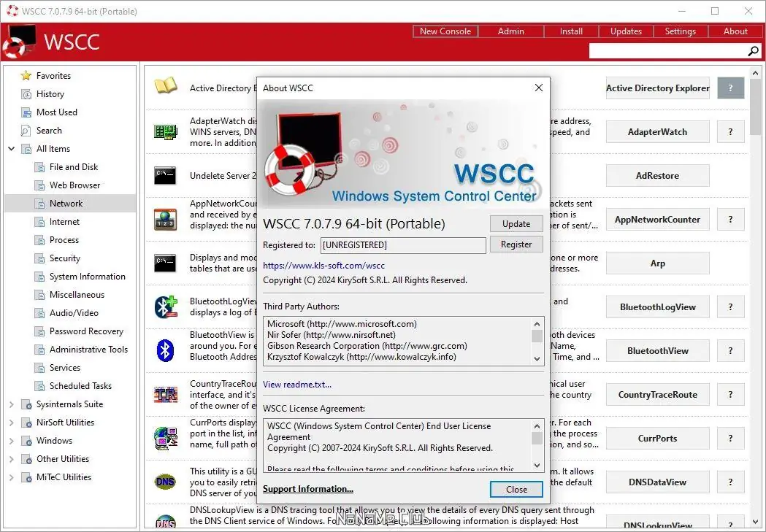This screenshot has width=766, height=532.
Task: Click the Active Directory Explorer book icon
Action: pyautogui.click(x=166, y=86)
